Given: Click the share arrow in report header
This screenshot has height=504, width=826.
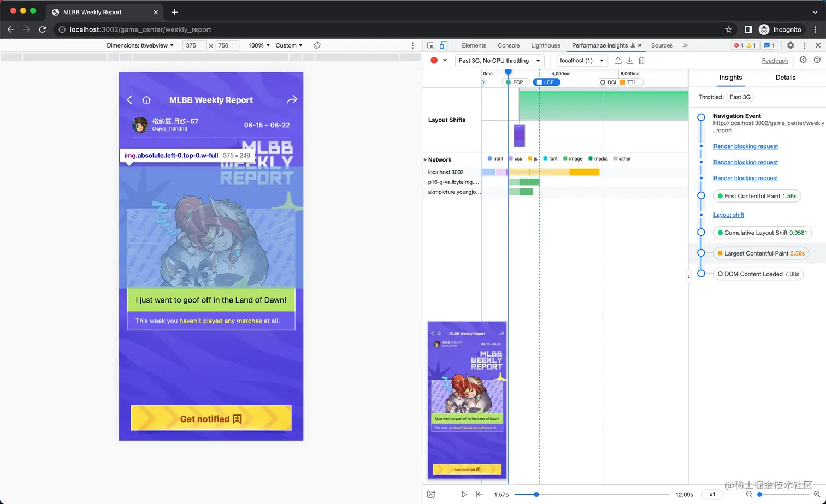Looking at the screenshot, I should [292, 99].
